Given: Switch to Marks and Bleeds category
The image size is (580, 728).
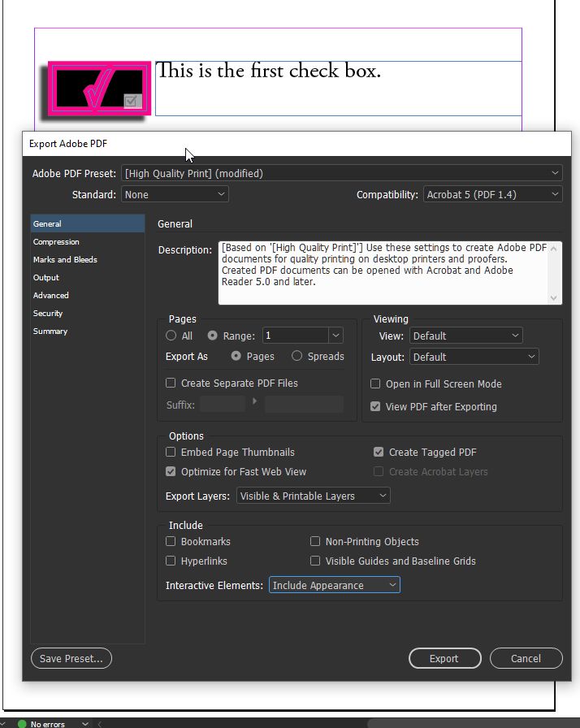Looking at the screenshot, I should [88, 259].
